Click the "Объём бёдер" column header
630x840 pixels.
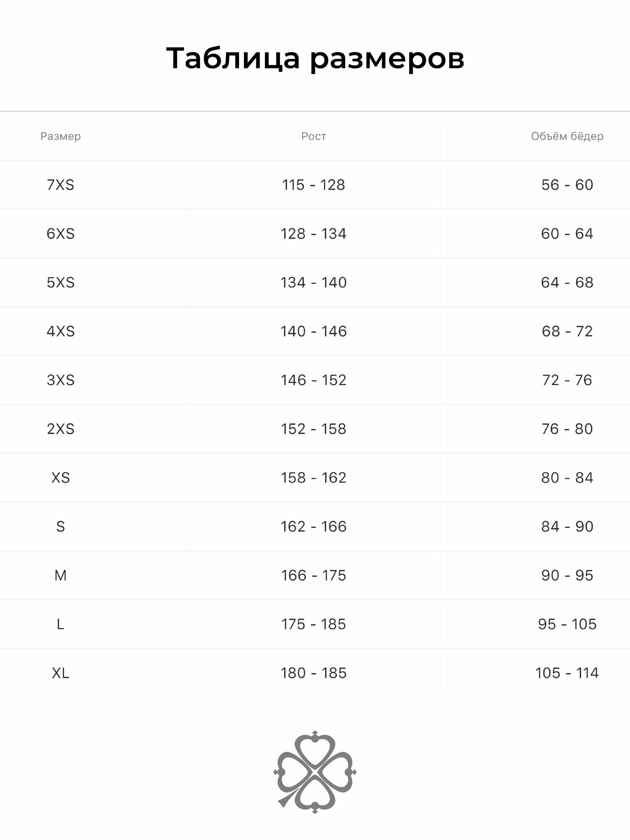[567, 136]
